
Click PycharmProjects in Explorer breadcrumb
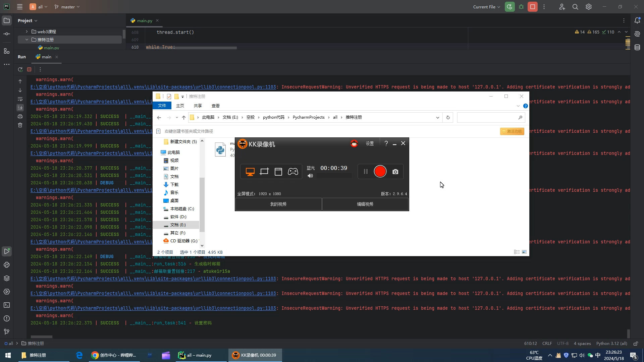pyautogui.click(x=309, y=117)
